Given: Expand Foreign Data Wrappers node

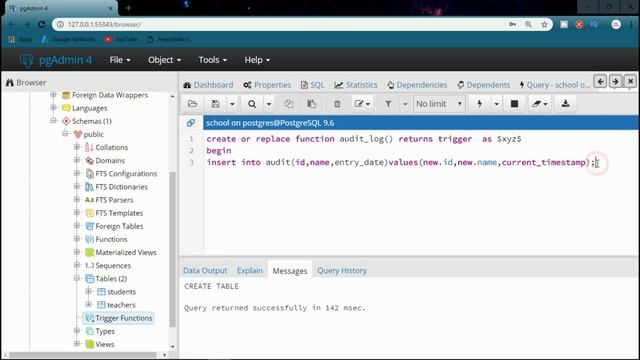Looking at the screenshot, I should [53, 95].
